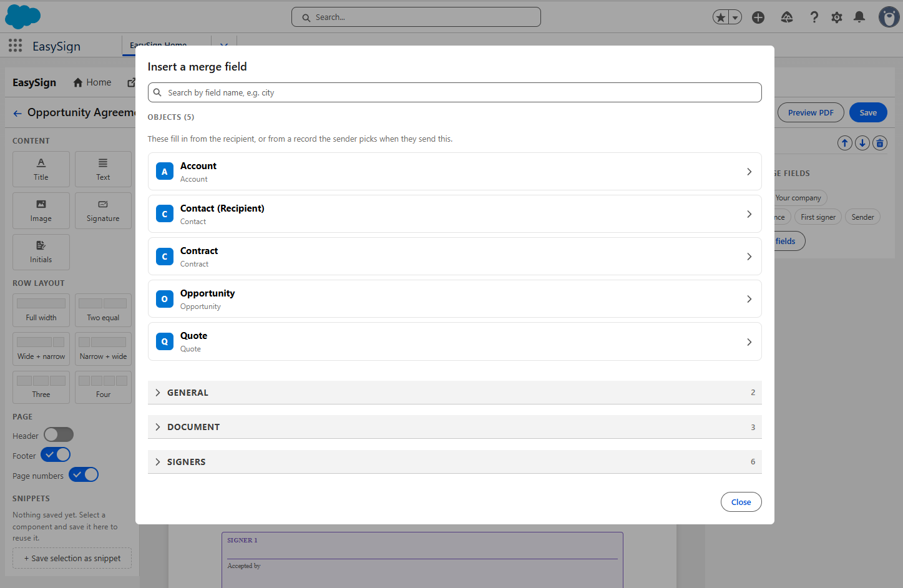This screenshot has height=588, width=903.
Task: Open the Quote object fields
Action: pos(454,341)
